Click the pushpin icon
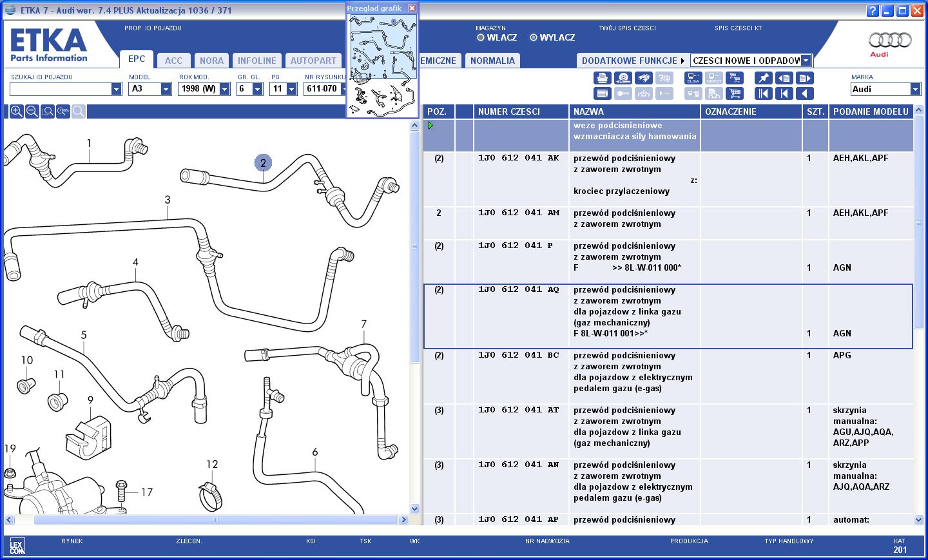 coord(763,78)
